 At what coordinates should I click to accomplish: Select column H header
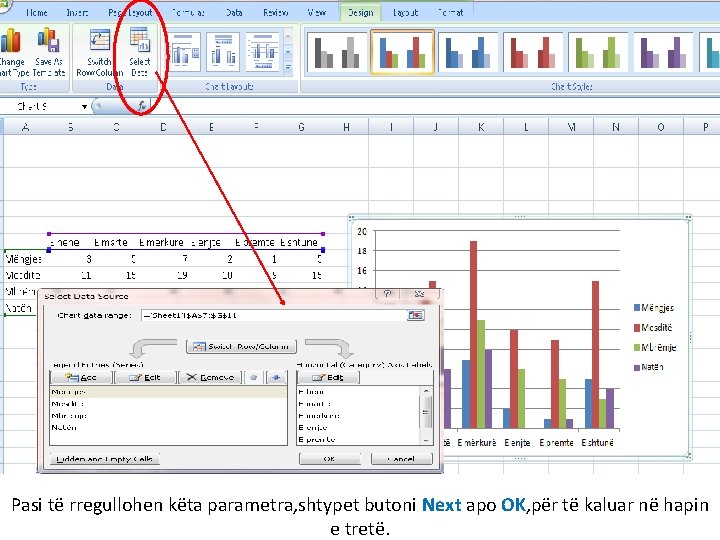pos(346,127)
